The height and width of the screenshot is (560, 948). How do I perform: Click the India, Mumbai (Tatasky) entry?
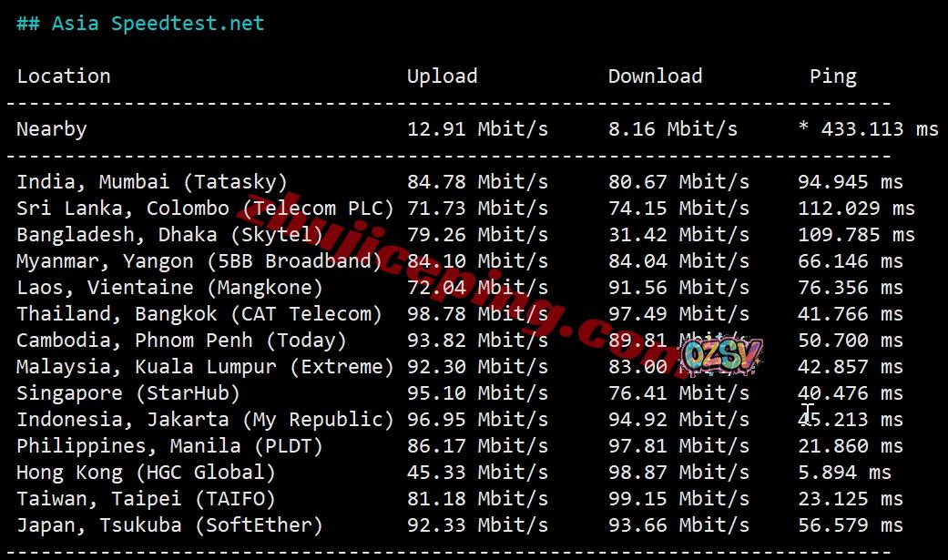click(x=152, y=182)
